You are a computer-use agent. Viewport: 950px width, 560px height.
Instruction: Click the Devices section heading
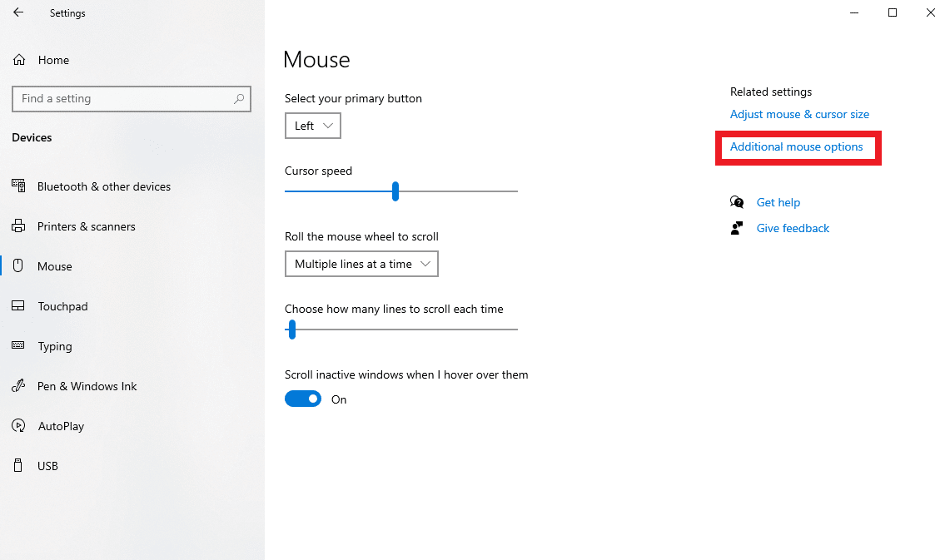tap(32, 137)
